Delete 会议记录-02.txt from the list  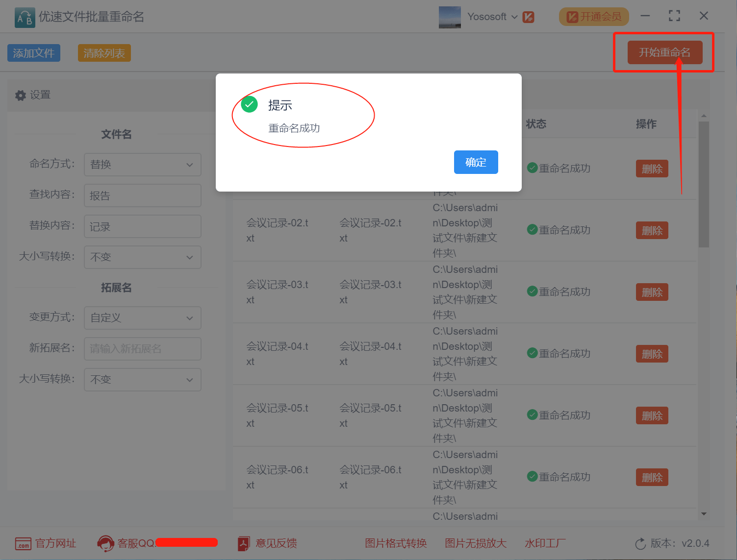tap(652, 230)
